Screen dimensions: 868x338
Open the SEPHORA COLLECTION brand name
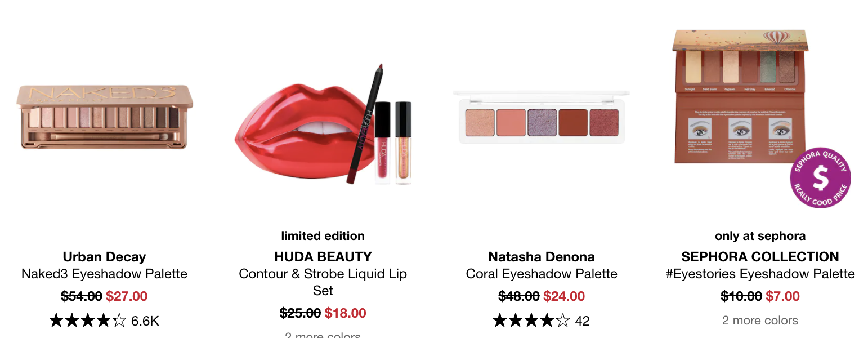pyautogui.click(x=760, y=257)
